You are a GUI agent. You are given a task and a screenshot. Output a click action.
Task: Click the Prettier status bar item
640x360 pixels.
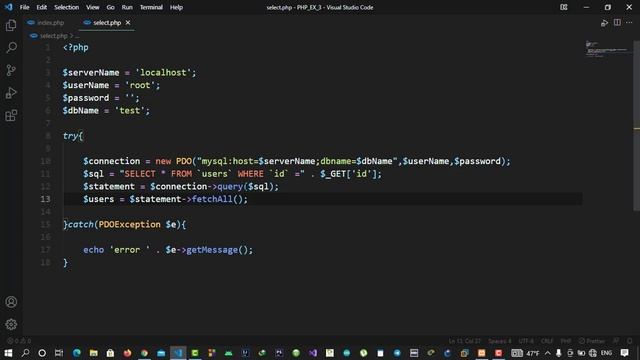click(592, 341)
